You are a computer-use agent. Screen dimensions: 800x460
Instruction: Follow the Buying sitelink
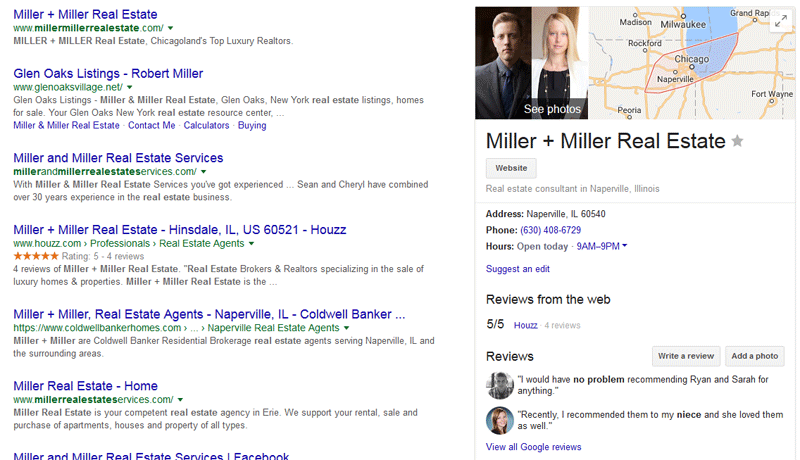click(x=252, y=125)
